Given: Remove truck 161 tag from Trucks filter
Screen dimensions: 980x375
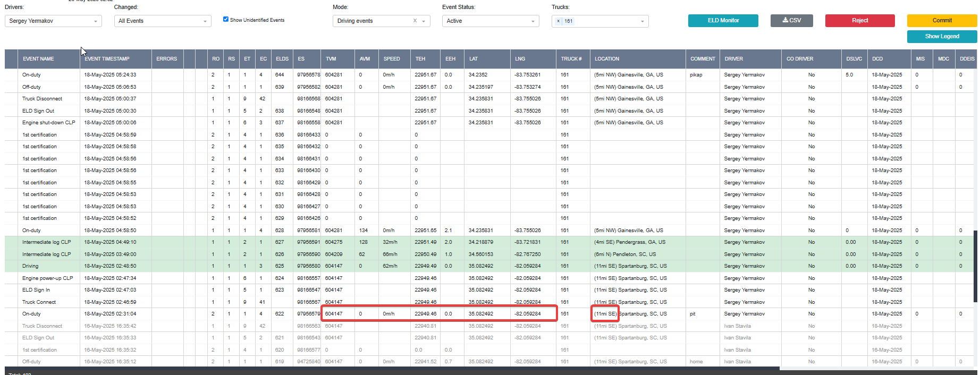Looking at the screenshot, I should (558, 21).
